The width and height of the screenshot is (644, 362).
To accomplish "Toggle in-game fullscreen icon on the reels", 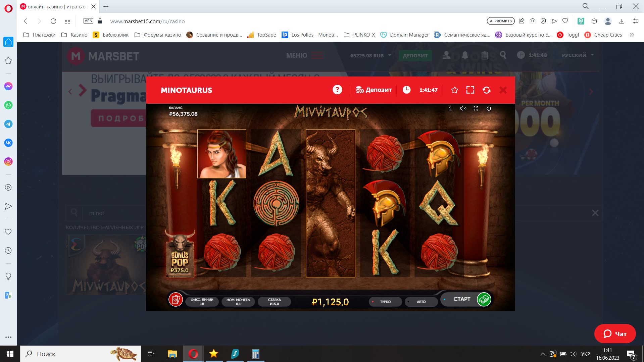I will [x=476, y=108].
